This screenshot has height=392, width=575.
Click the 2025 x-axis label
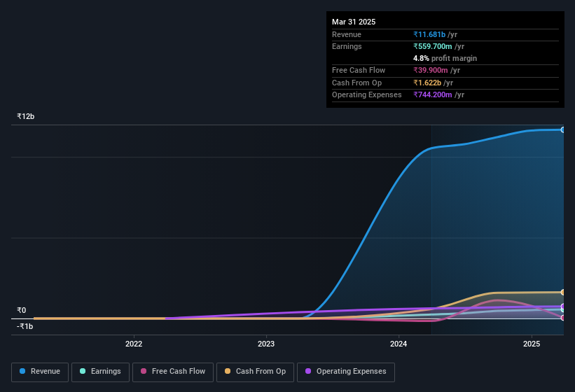click(x=532, y=344)
